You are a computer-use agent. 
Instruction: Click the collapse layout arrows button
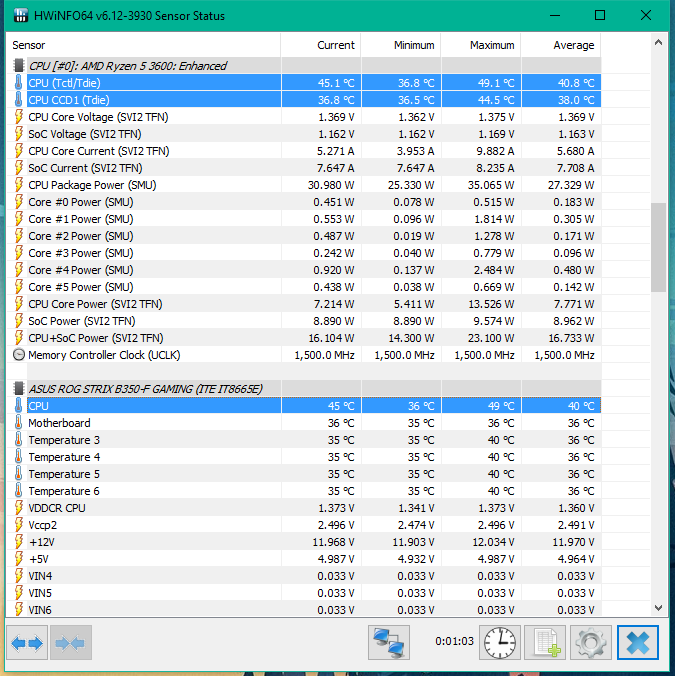click(x=71, y=643)
